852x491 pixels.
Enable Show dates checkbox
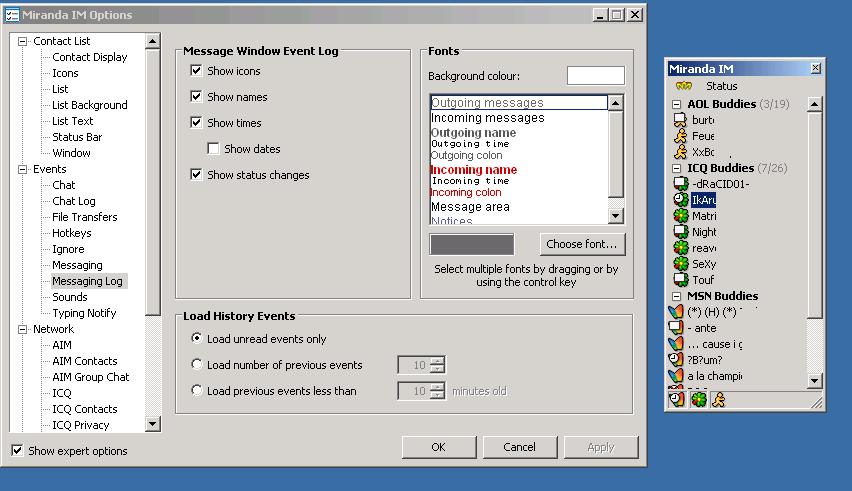(x=214, y=149)
